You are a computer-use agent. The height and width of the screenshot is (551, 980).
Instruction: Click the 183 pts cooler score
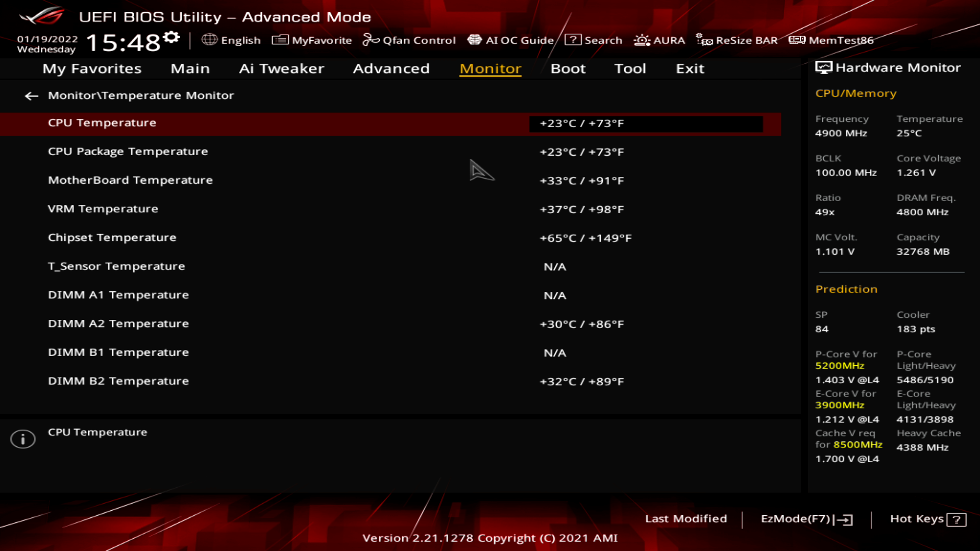pos(916,329)
